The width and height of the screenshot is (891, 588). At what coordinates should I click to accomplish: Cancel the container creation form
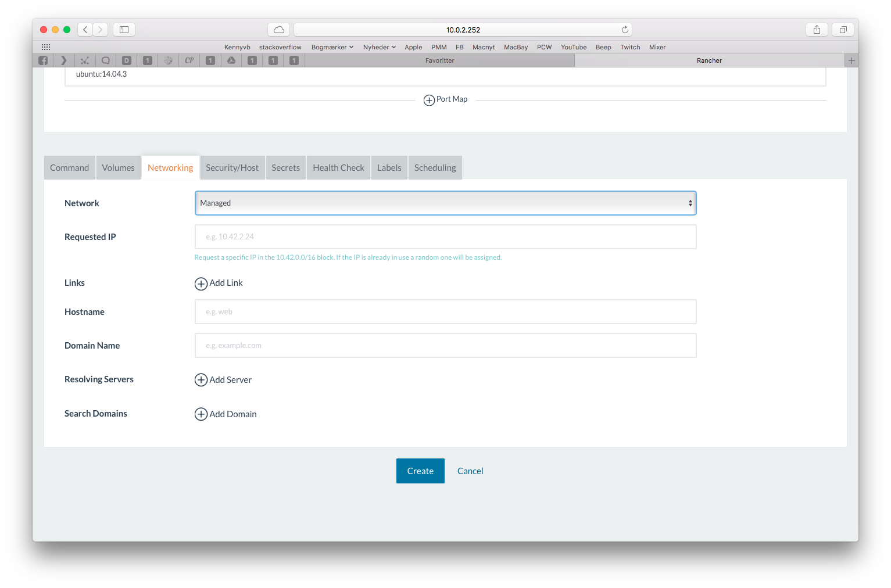[x=470, y=471]
